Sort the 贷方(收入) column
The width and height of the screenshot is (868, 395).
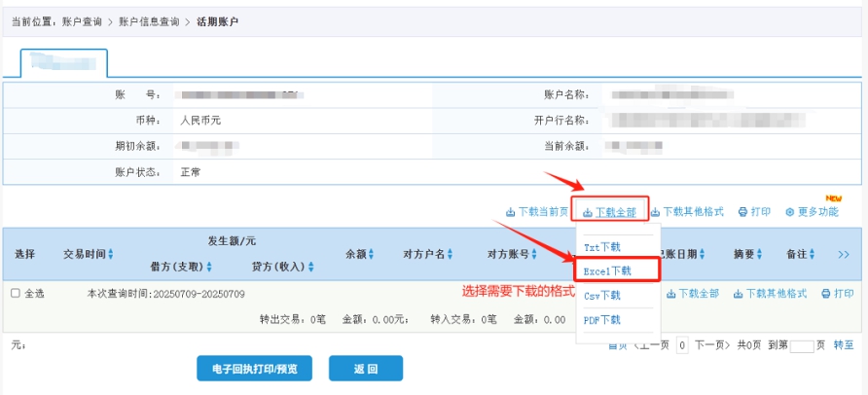(310, 267)
